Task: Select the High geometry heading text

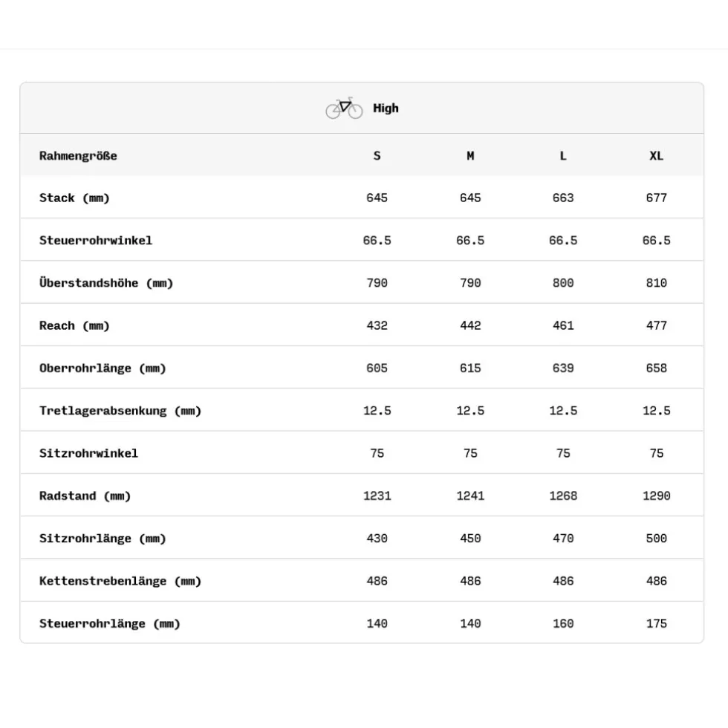Action: pyautogui.click(x=386, y=108)
